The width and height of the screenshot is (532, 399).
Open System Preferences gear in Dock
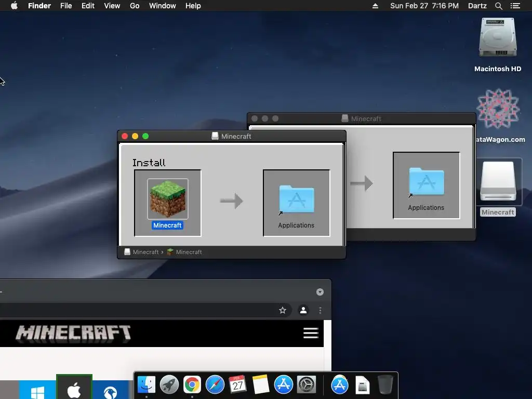307,385
